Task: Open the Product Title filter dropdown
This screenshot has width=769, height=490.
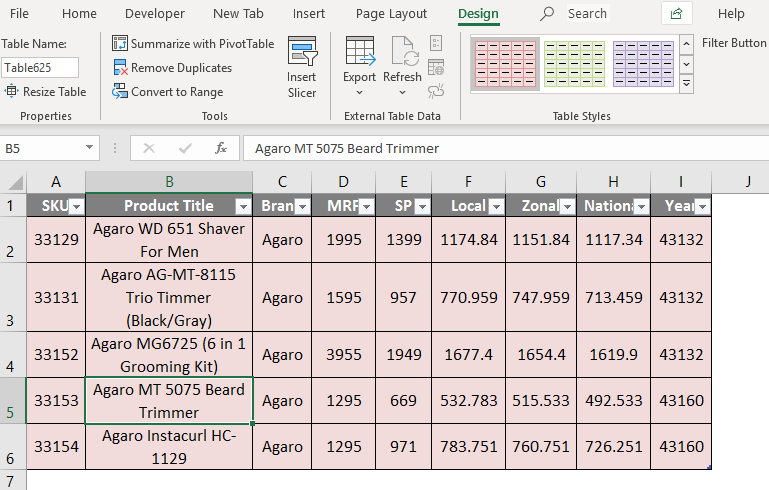Action: (x=243, y=206)
